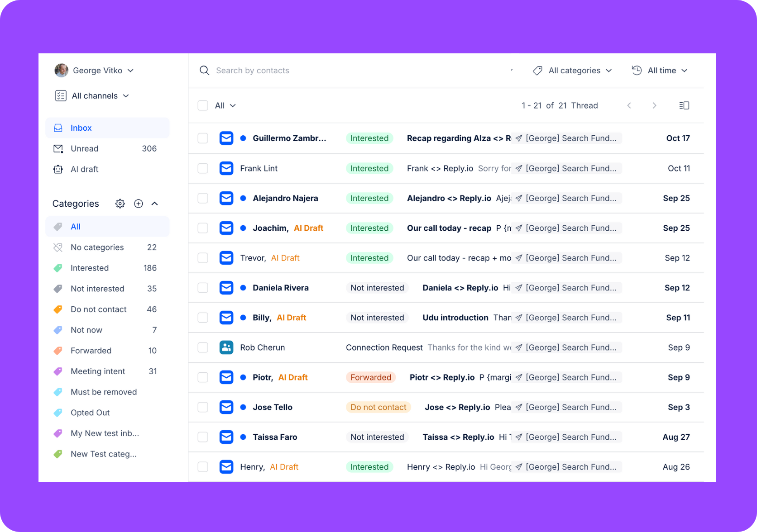Click the LinkedIn connection icon for Rob Cherun

(x=226, y=347)
